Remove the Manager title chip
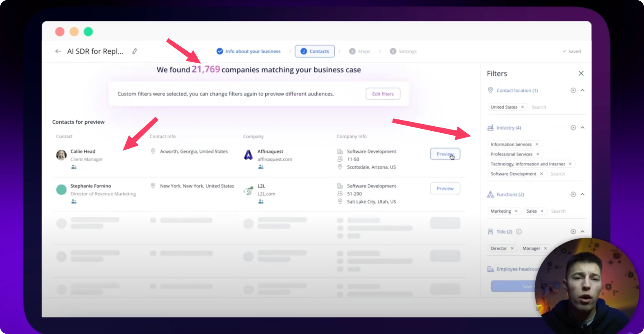 pos(545,248)
